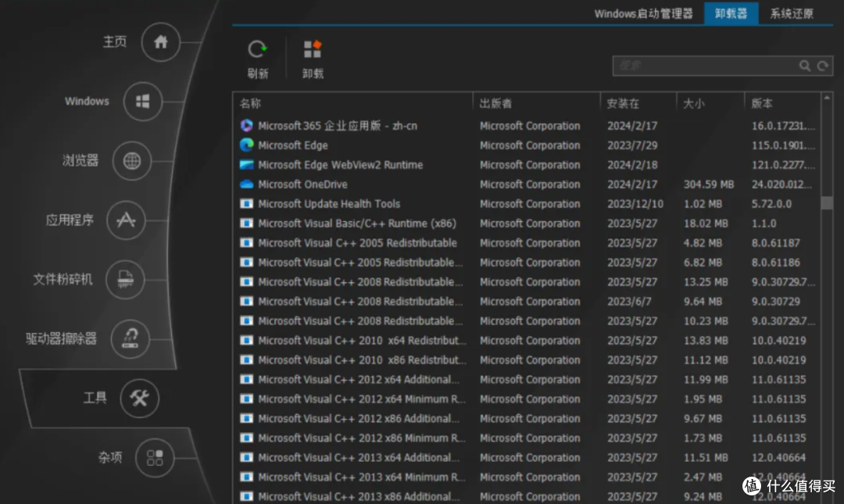This screenshot has height=504, width=844.
Task: Click the Update Health Tools icon
Action: tap(246, 203)
